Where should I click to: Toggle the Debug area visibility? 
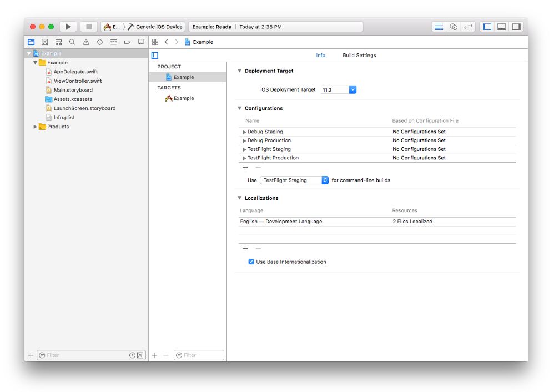coord(502,27)
